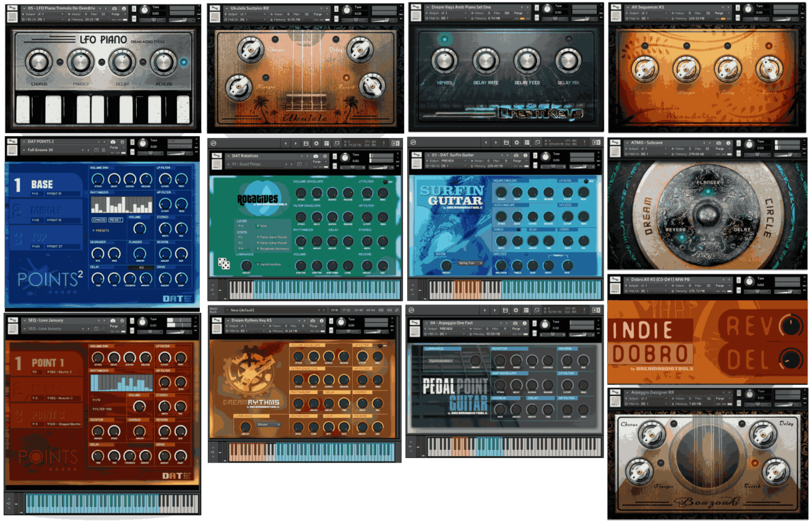This screenshot has height=526, width=812.
Task: Open the Purge dropdown in ATMO Subcave header
Action: coord(723,149)
